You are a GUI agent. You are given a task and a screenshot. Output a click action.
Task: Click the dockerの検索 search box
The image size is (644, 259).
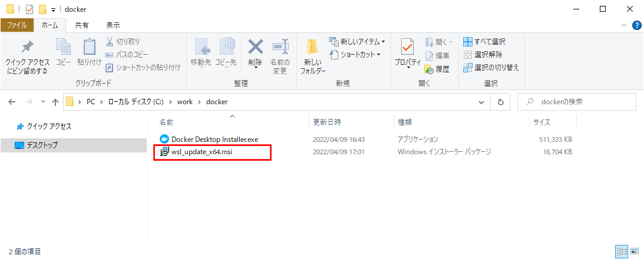(x=577, y=102)
